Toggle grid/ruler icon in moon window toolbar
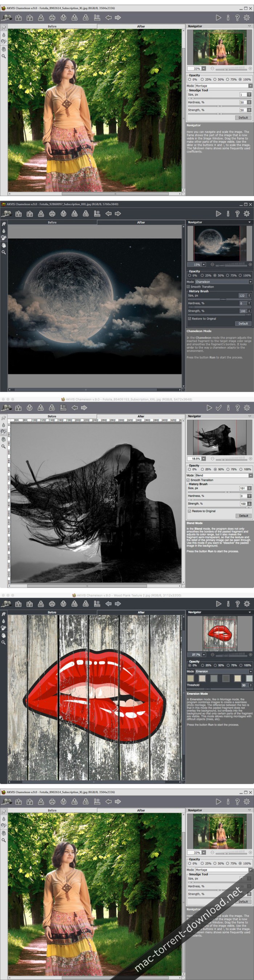254x980 pixels. pyautogui.click(x=97, y=214)
